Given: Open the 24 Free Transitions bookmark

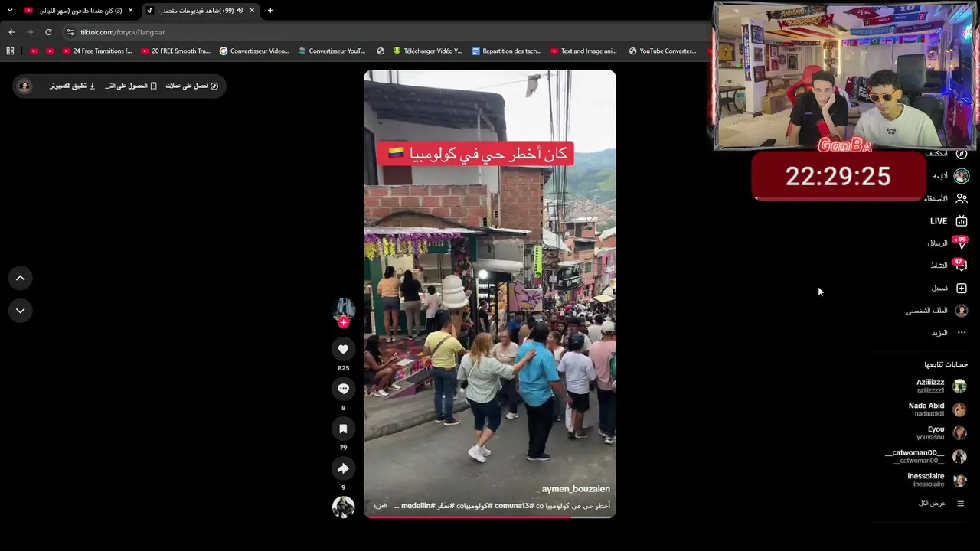Looking at the screenshot, I should (x=96, y=51).
